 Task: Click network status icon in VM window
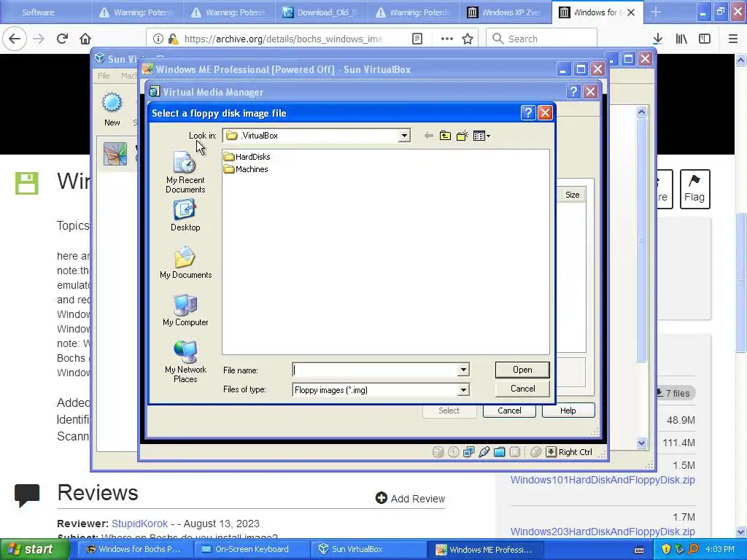point(469,452)
